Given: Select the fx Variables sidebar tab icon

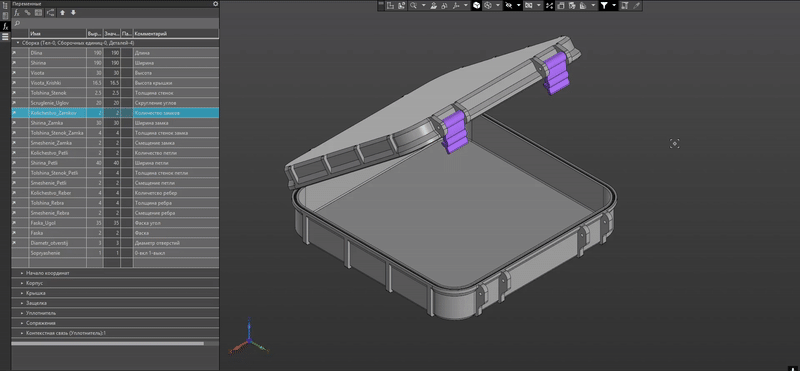Looking at the screenshot, I should [5, 26].
